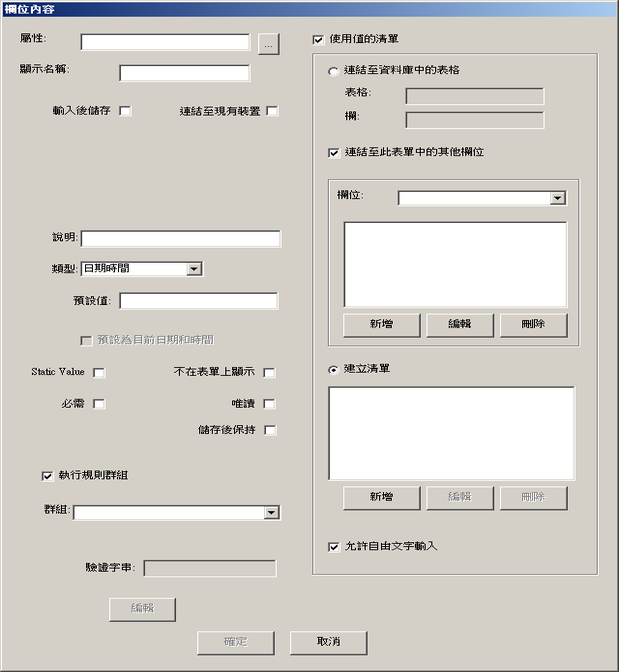
Task: Expand the 欄位 combo box arrow
Action: [558, 198]
